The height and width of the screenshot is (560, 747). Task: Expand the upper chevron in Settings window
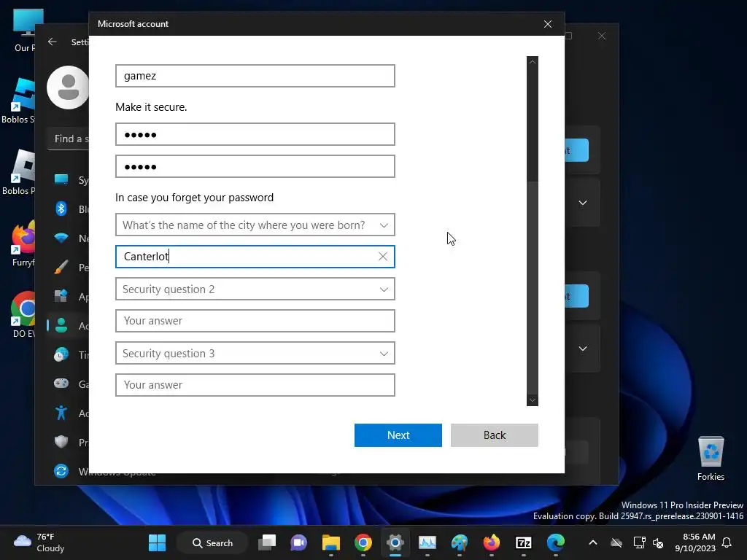(x=582, y=203)
